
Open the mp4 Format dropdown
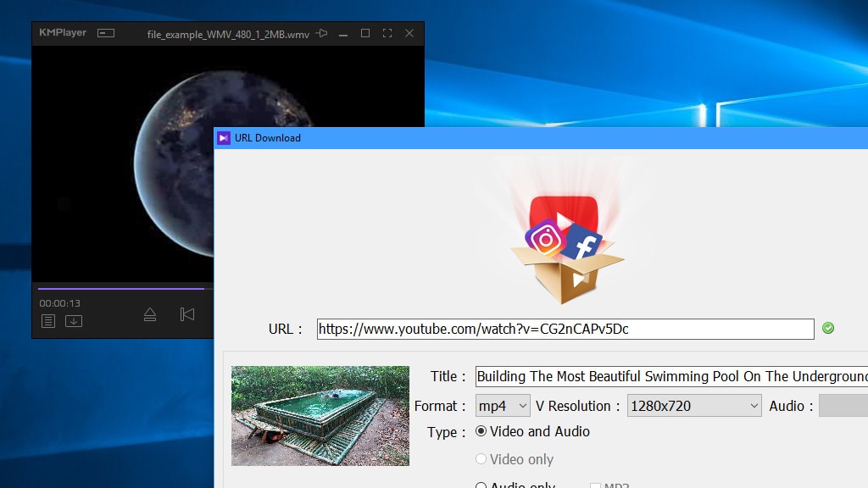click(x=502, y=406)
